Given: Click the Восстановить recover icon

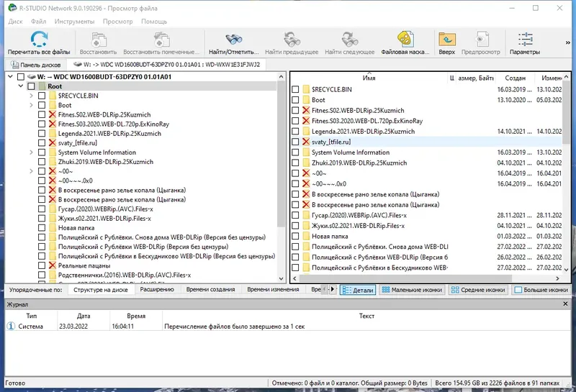Looking at the screenshot, I should [99, 40].
